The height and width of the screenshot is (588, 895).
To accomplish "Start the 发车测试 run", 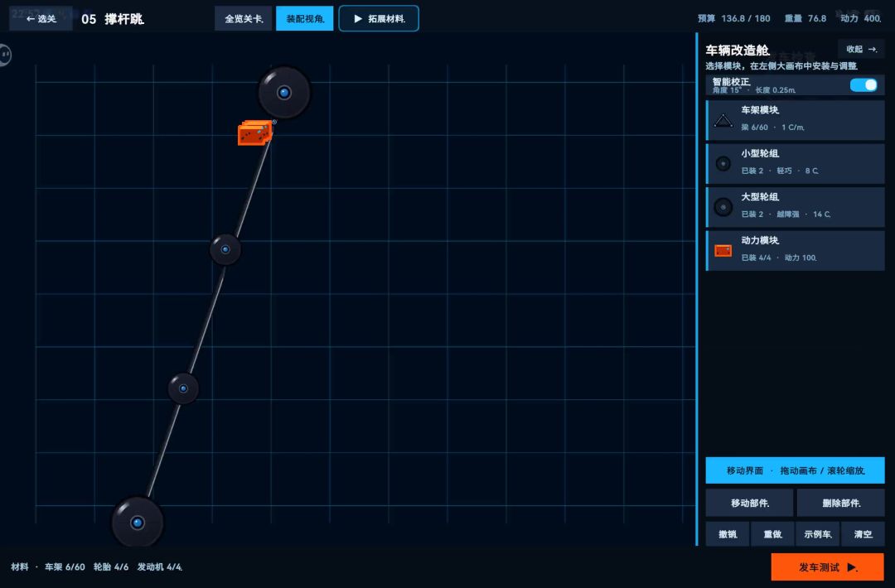I will (827, 567).
